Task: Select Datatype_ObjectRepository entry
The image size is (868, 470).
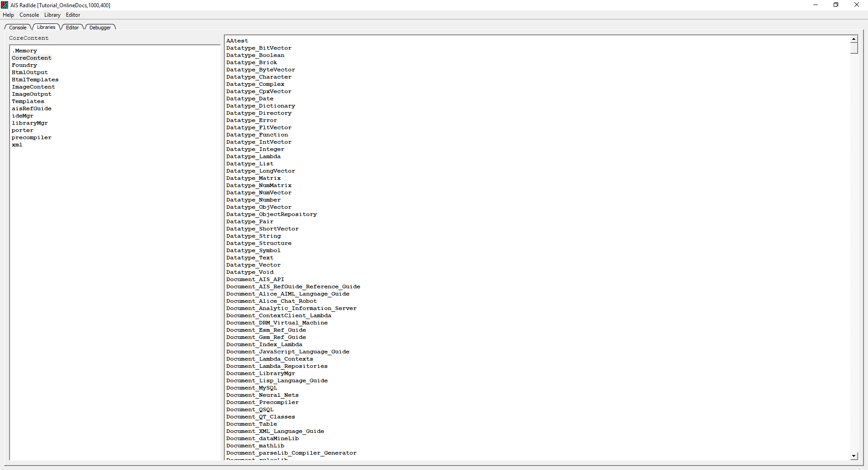Action: point(272,214)
